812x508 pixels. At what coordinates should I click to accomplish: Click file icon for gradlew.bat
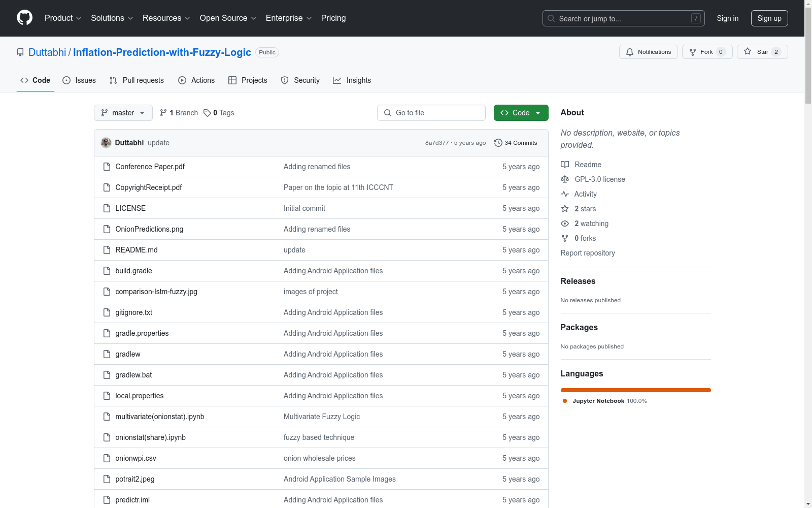(x=107, y=375)
